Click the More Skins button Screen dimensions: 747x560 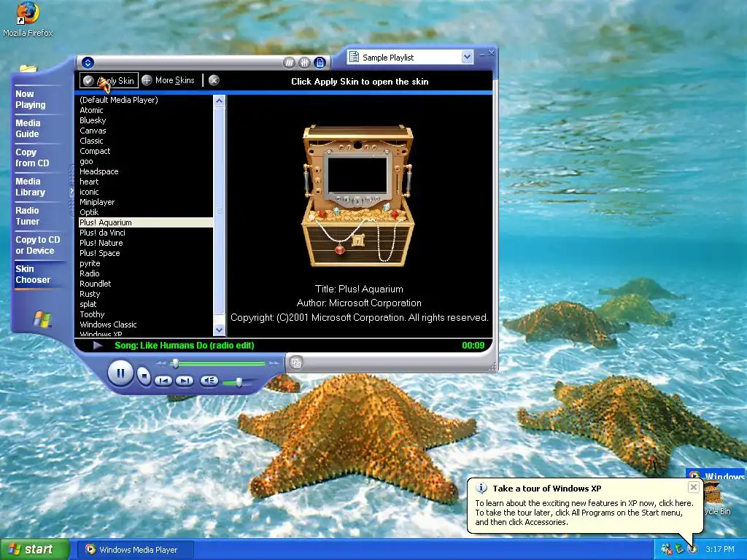(169, 80)
